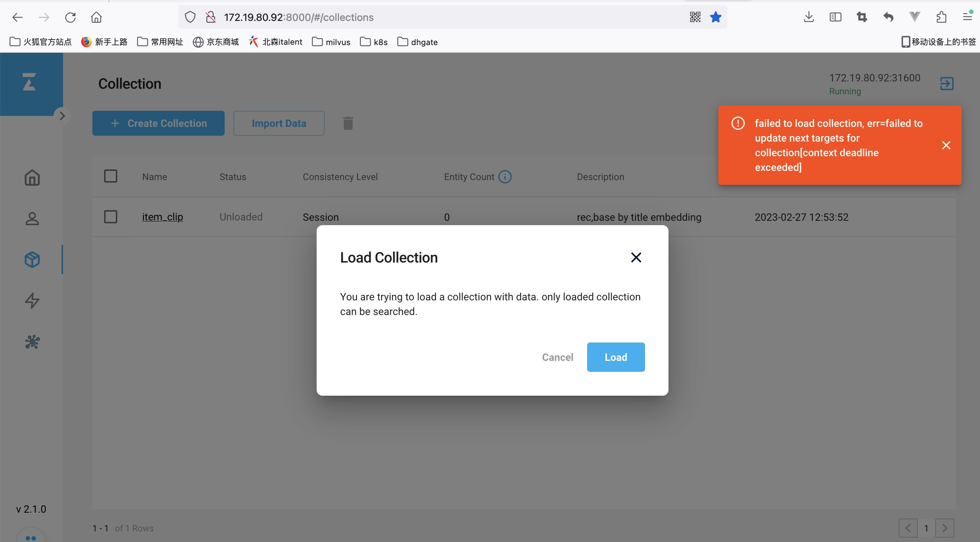Open the 常用网址 bookmarks folder
Viewport: 980px width, 542px height.
160,42
